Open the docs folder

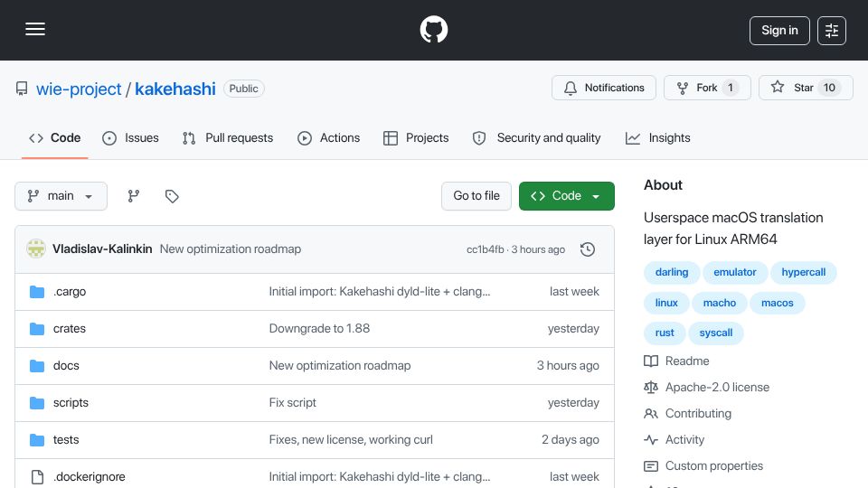coord(66,366)
